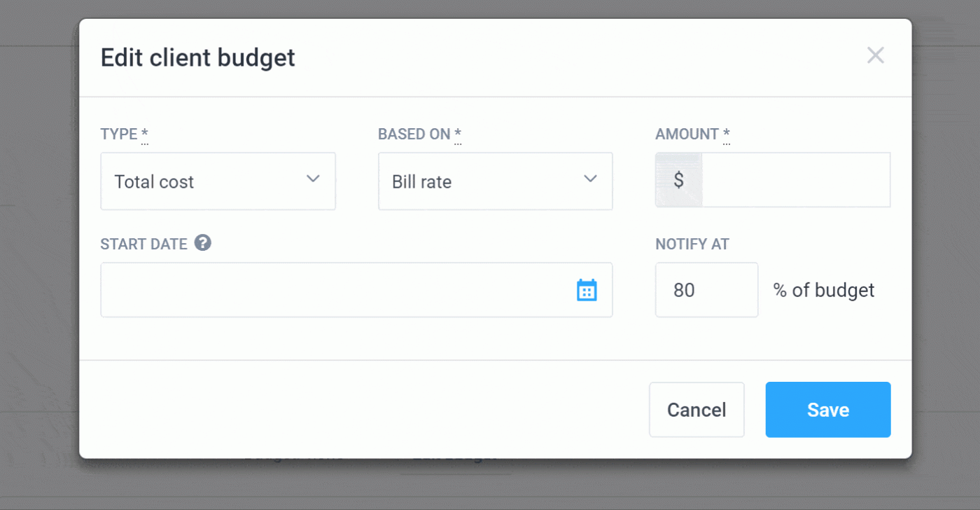Click the Edit client budget title
This screenshot has height=510, width=980.
(x=198, y=57)
